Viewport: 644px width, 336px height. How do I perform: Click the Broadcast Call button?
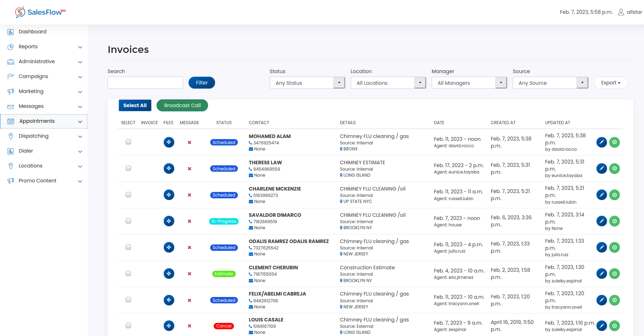click(x=182, y=105)
